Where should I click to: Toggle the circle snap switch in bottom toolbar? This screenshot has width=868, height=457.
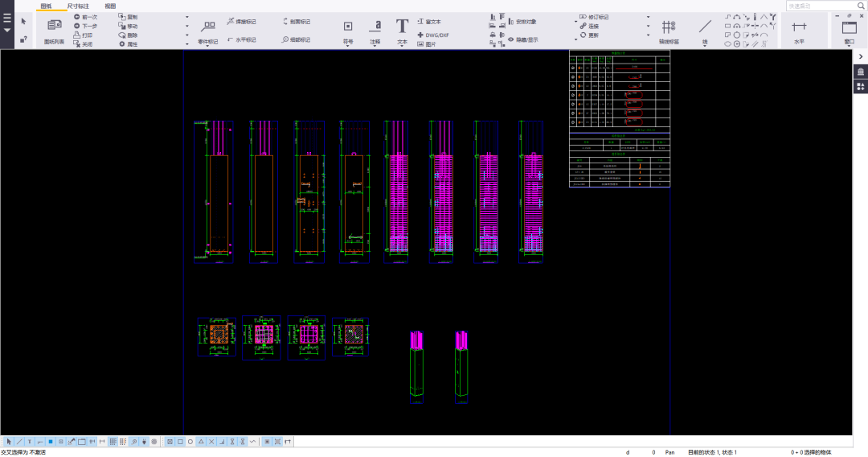tap(190, 442)
